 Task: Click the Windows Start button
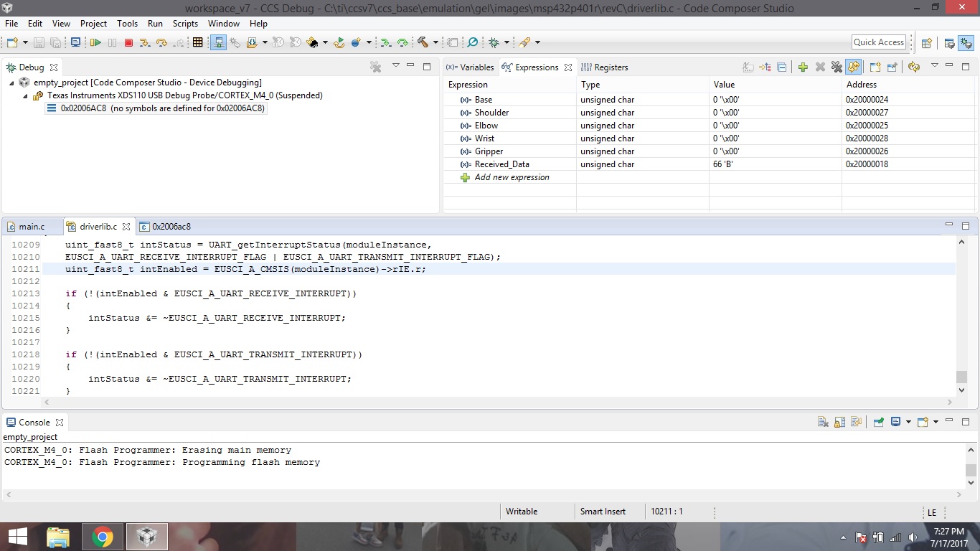[x=17, y=537]
